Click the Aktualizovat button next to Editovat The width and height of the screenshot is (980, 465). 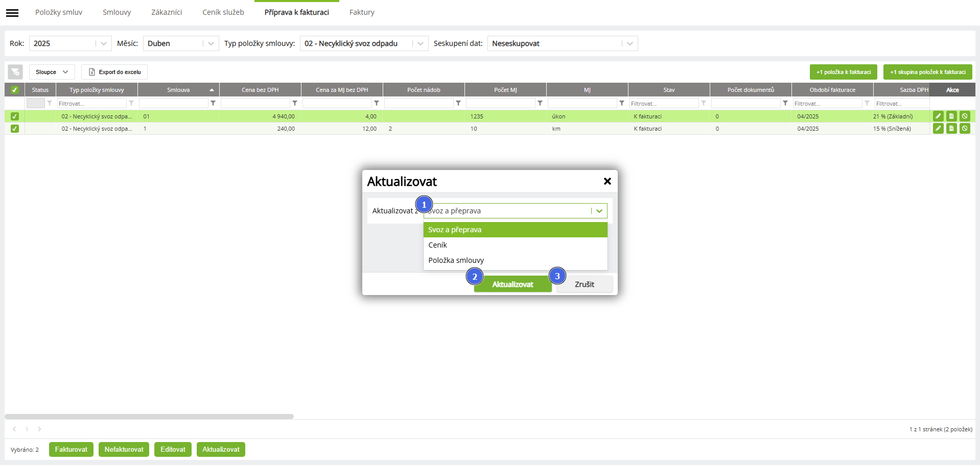221,450
